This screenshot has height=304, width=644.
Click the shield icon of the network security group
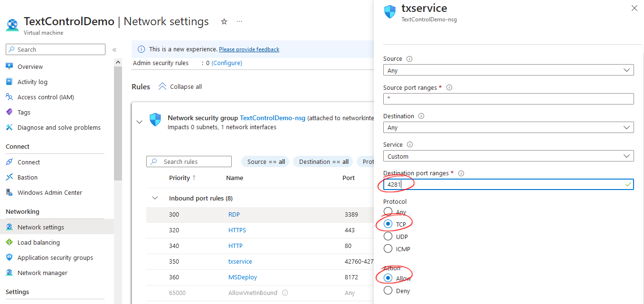tap(155, 119)
